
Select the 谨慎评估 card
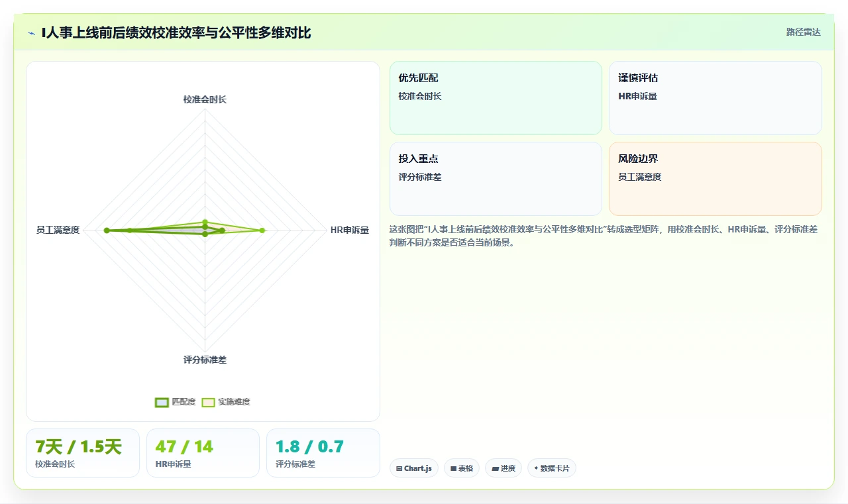(715, 98)
